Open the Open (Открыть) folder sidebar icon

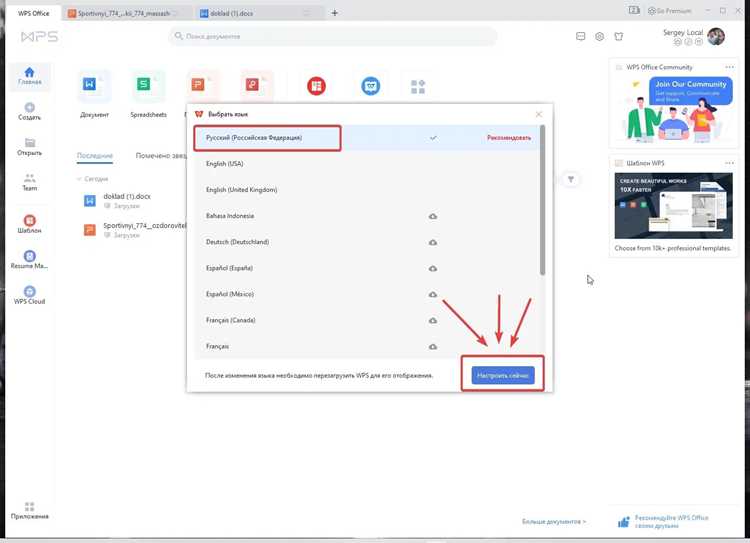[x=29, y=147]
